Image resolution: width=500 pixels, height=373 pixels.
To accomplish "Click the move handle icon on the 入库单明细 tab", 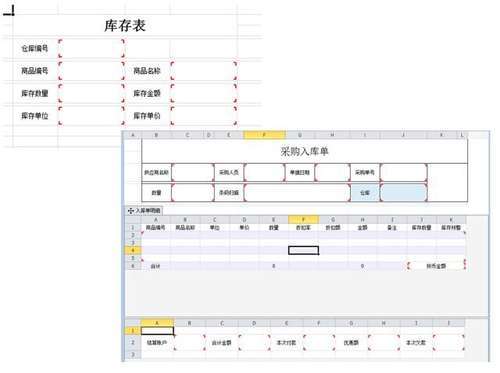I will tap(130, 211).
